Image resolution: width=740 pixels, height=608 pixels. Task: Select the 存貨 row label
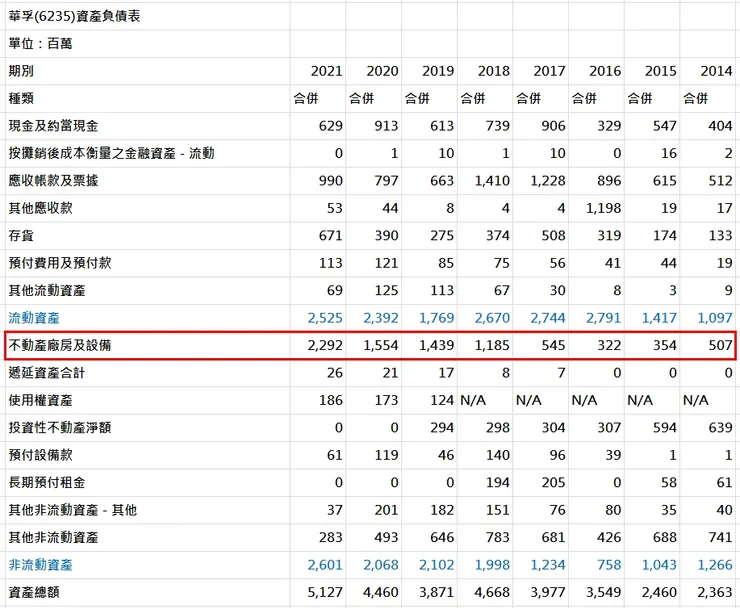[21, 236]
